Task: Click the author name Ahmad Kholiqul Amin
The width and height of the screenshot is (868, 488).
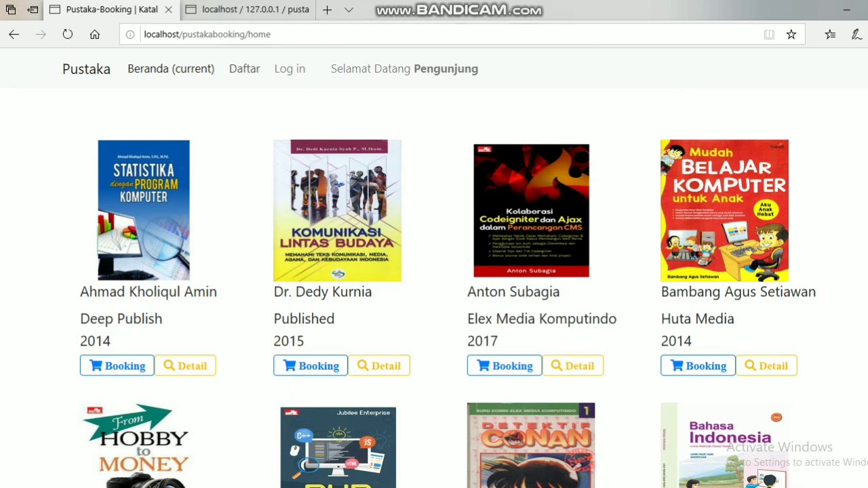Action: [149, 291]
